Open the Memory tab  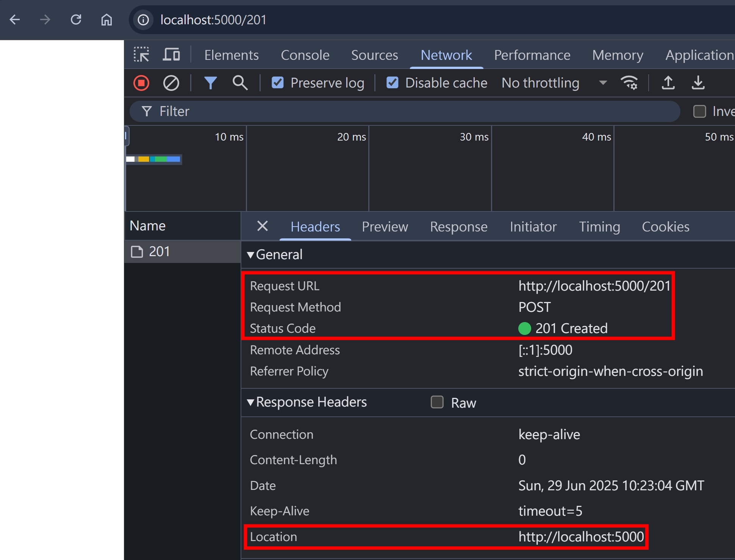tap(618, 55)
